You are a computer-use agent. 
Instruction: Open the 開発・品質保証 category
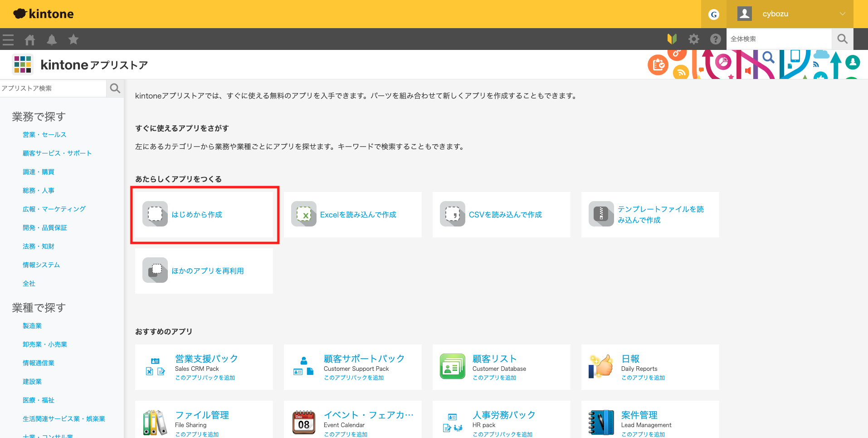(45, 228)
